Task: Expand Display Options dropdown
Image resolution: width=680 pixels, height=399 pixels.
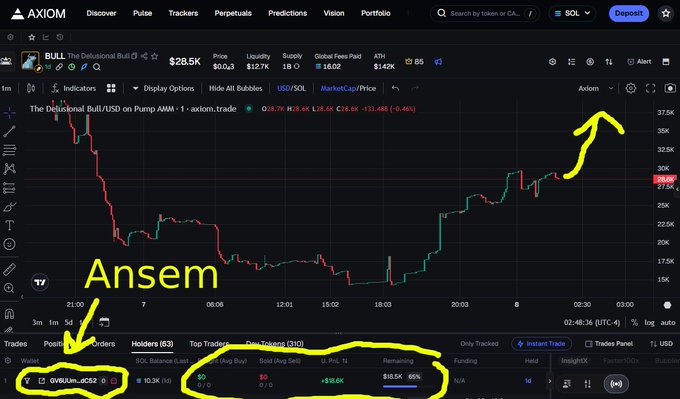Action: [163, 88]
